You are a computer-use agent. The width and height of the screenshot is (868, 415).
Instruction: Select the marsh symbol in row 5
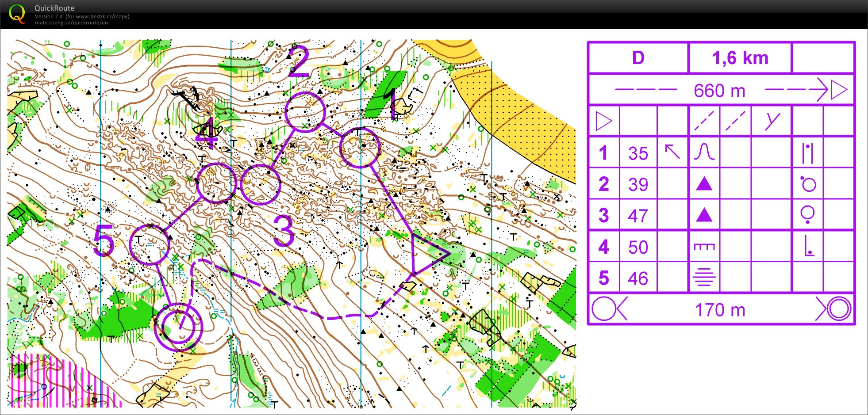[x=704, y=278]
